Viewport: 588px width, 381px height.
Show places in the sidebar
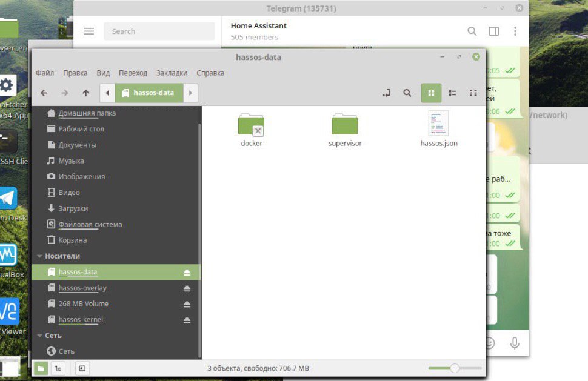pyautogui.click(x=41, y=369)
